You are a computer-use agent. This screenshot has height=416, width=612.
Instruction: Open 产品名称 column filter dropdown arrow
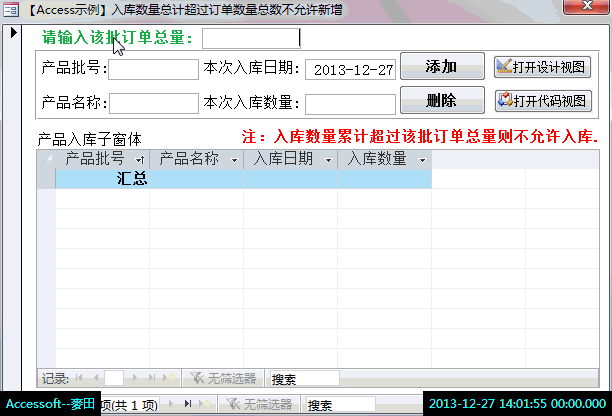click(x=234, y=160)
